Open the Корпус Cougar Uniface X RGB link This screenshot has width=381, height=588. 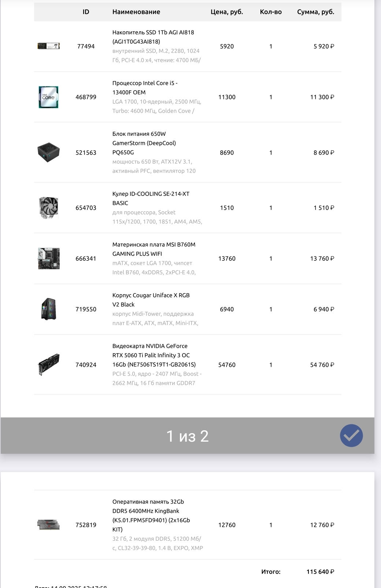click(151, 300)
